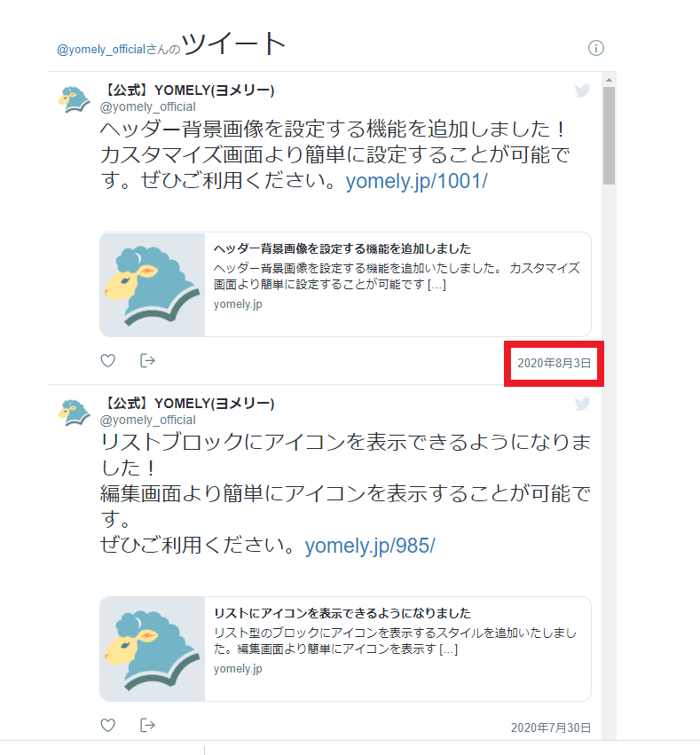Open the yomely.jp/985/ link
The width and height of the screenshot is (700, 755).
pyautogui.click(x=370, y=546)
